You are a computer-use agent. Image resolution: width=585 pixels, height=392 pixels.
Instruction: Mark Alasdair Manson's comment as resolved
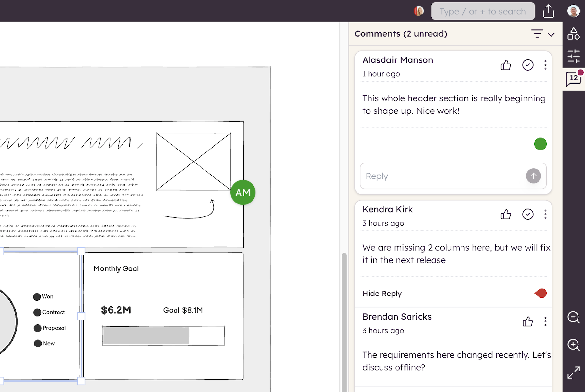pos(527,65)
